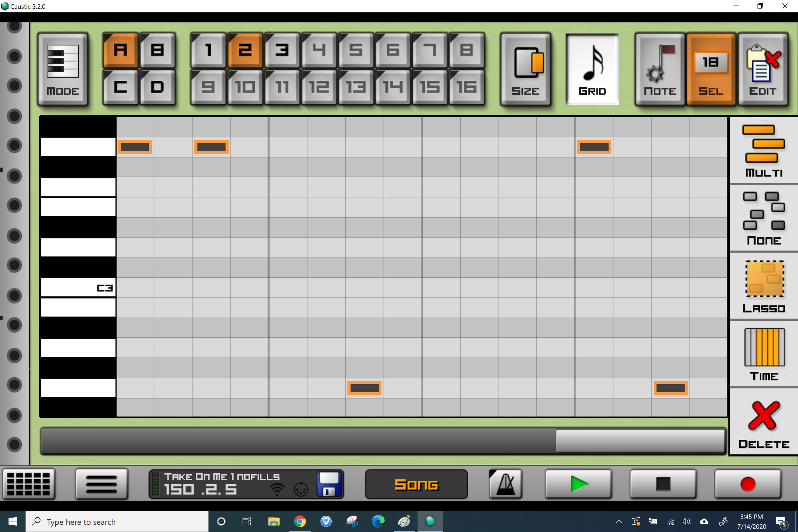
Task: Open the Edit clipboard menu
Action: pyautogui.click(x=762, y=69)
